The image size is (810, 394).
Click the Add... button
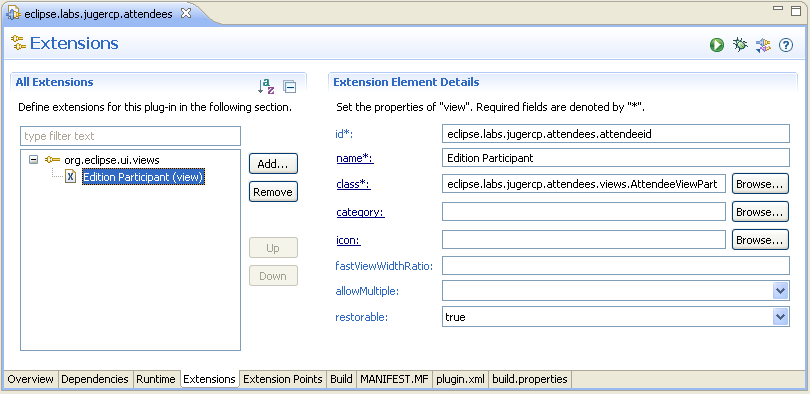tap(273, 164)
